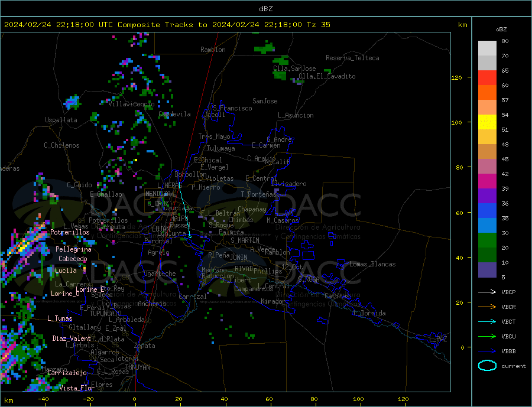This screenshot has height=407, width=532.
Task: Click the white VBCP arrow icon
Action: 487,292
